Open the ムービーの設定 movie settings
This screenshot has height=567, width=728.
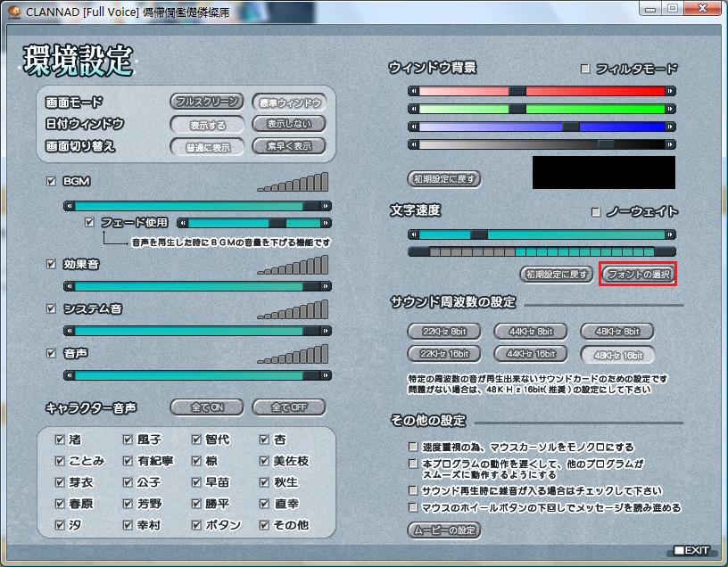444,530
